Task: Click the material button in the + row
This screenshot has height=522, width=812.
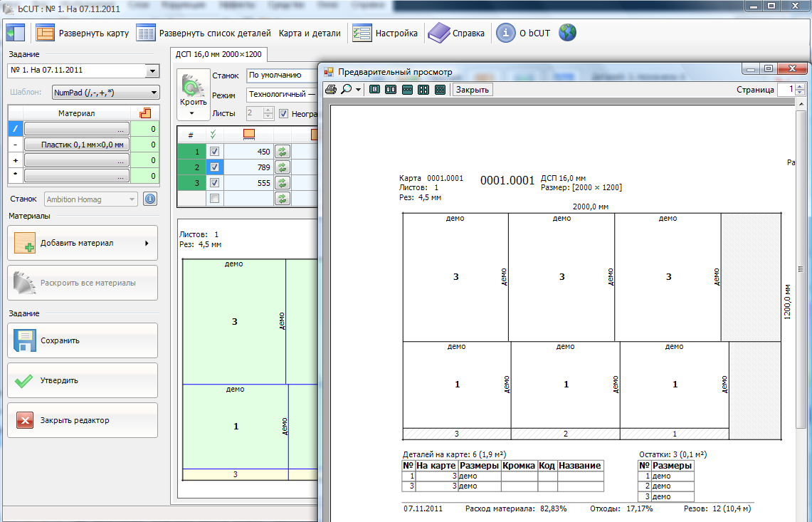Action: click(x=77, y=160)
